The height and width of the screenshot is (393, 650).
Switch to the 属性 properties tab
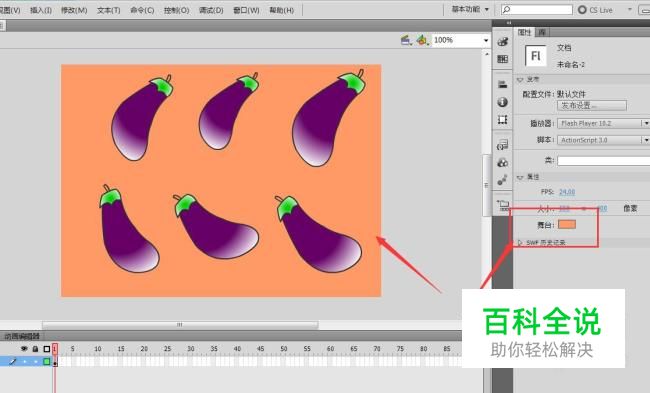[x=524, y=32]
